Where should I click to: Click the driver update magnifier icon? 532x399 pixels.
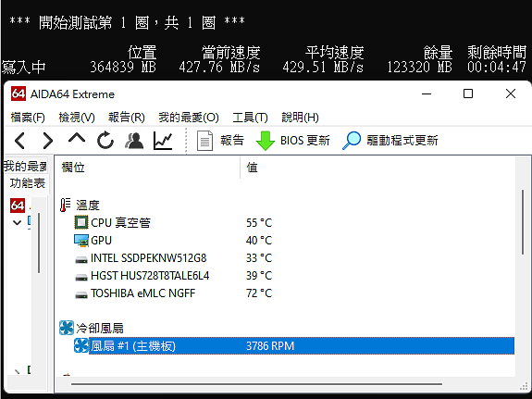click(352, 140)
